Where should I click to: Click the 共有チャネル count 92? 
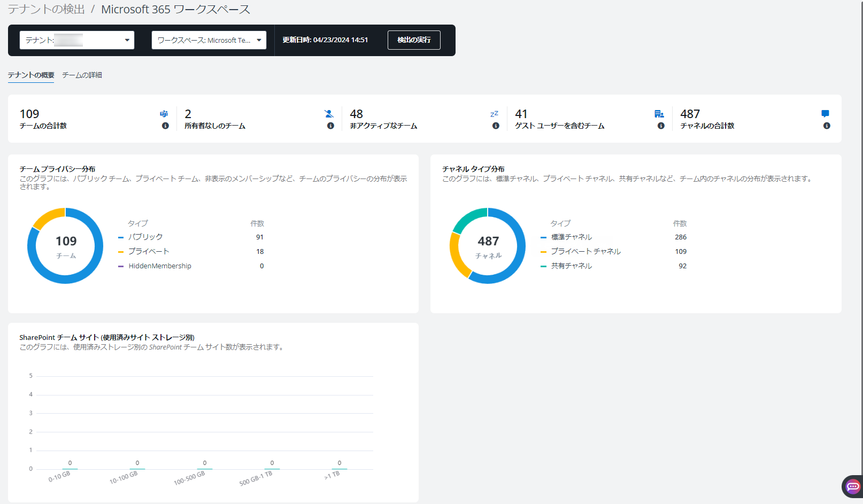(683, 266)
